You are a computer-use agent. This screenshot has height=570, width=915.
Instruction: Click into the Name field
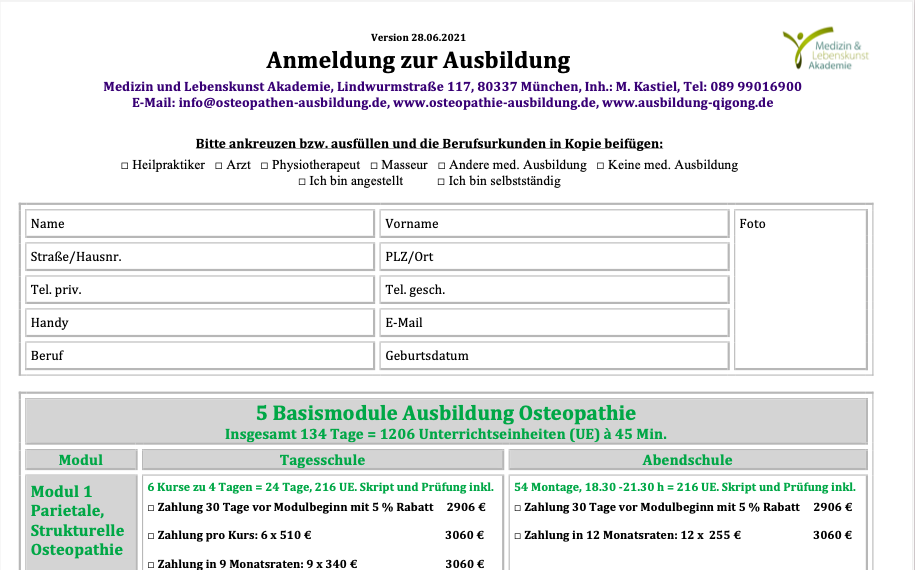click(200, 223)
